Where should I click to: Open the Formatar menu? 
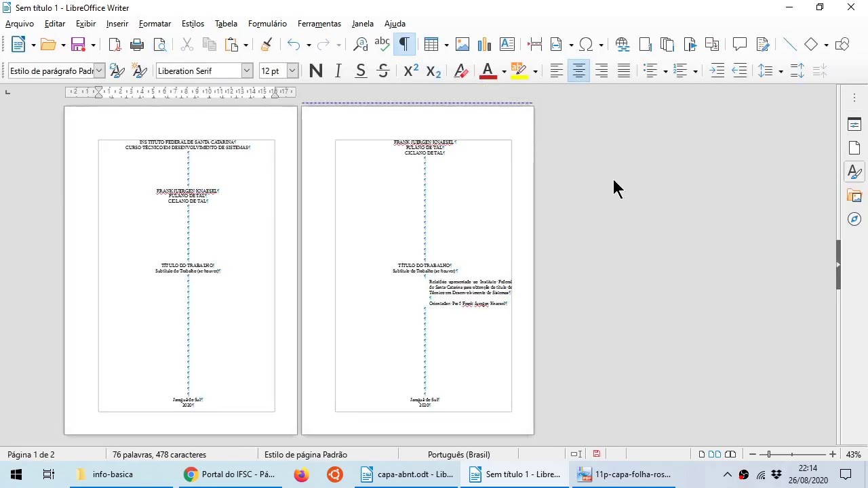[155, 24]
